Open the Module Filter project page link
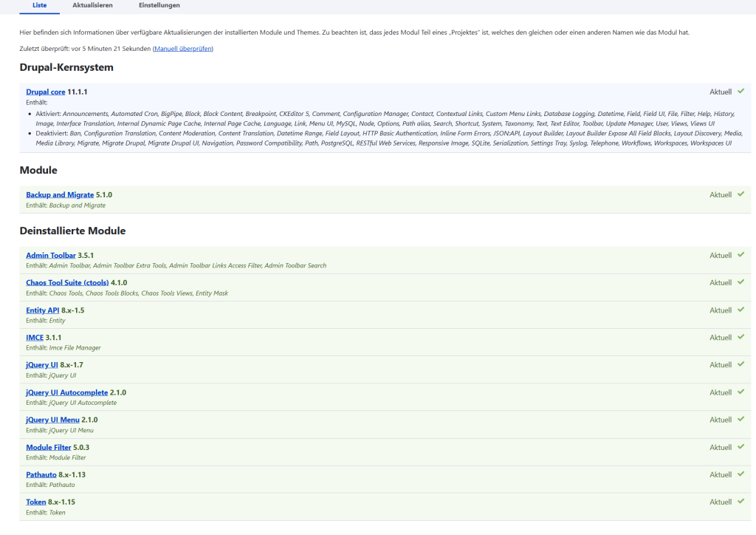The image size is (756, 535). [x=49, y=447]
